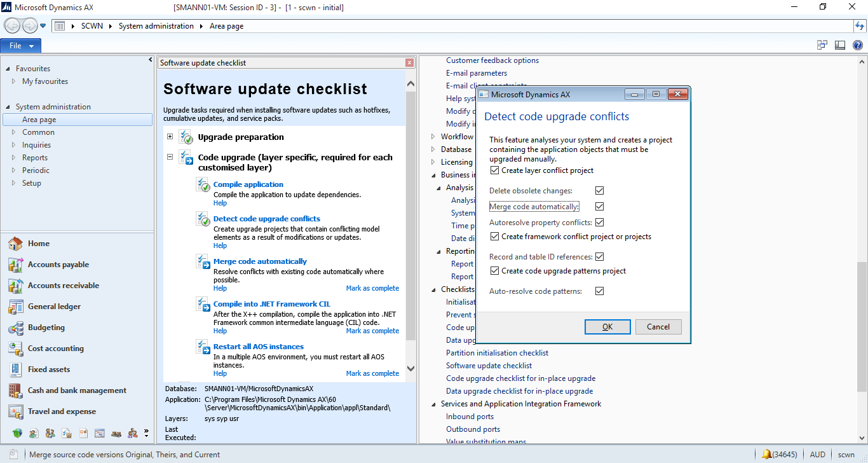Click System administration in the breadcrumb

(156, 26)
